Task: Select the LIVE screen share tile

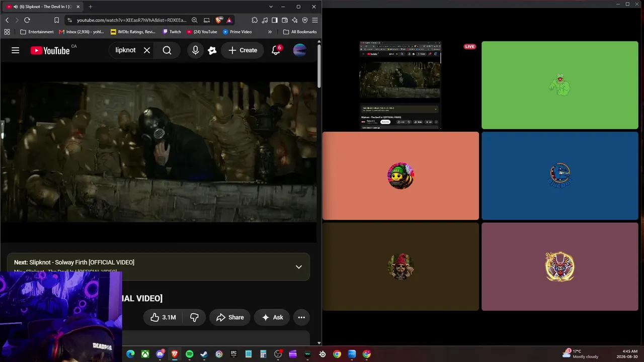Action: tap(400, 85)
